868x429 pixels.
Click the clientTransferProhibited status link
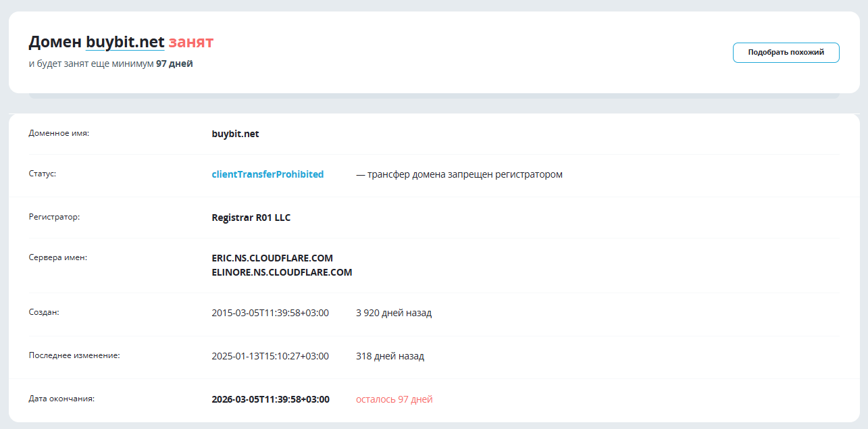(267, 174)
